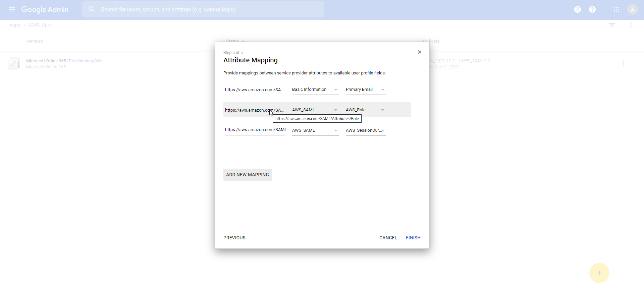Open the hamburger main menu
This screenshot has height=293, width=644.
tap(12, 9)
